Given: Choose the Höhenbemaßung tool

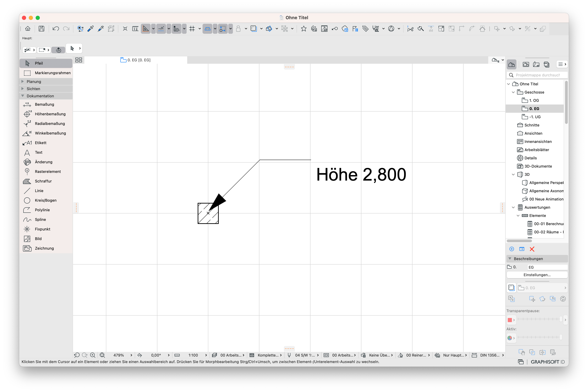Looking at the screenshot, I should tap(46, 114).
